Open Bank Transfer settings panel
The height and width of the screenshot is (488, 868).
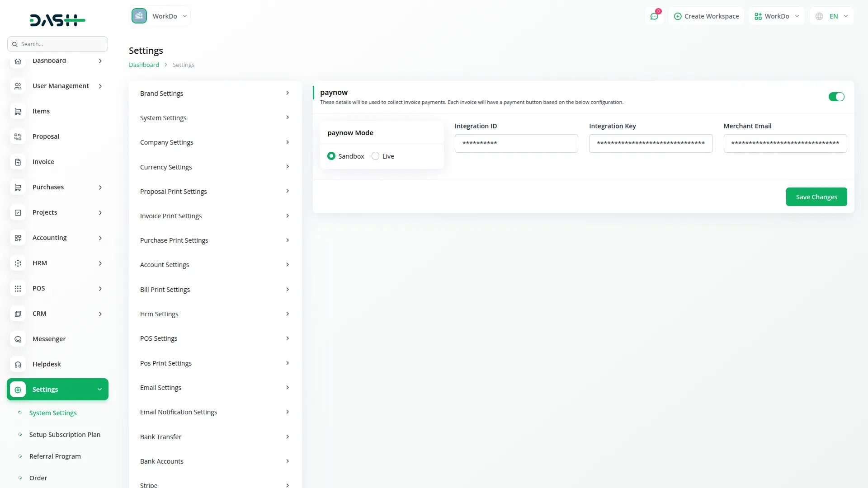coord(160,436)
